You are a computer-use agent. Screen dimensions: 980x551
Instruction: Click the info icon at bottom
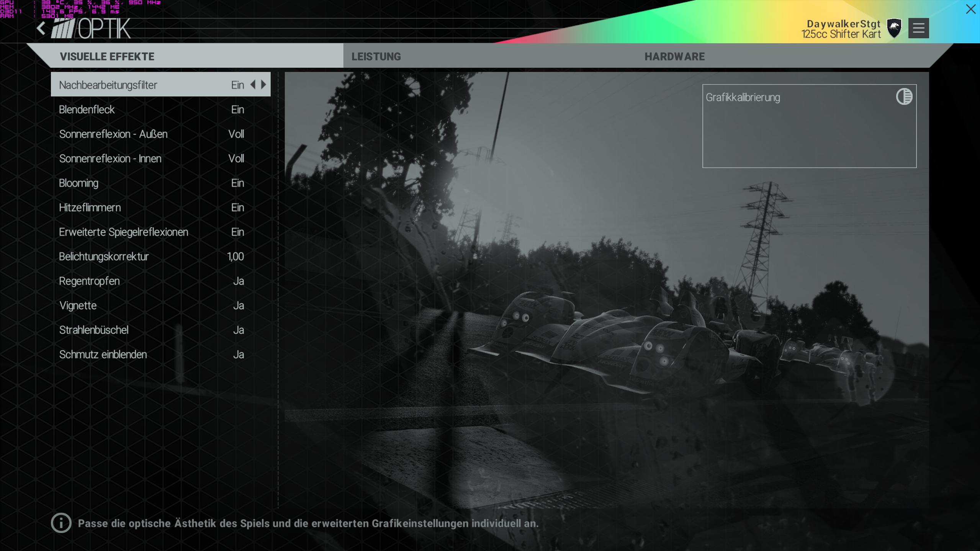click(x=61, y=523)
